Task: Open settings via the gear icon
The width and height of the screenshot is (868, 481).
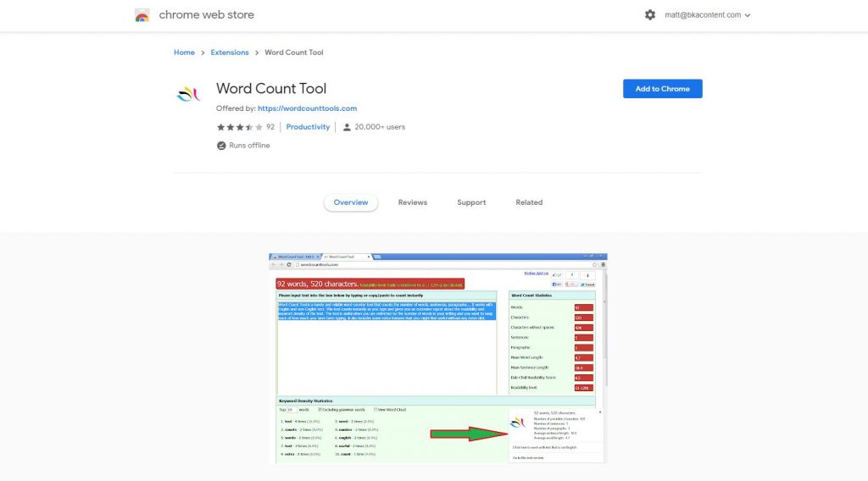Action: [650, 15]
